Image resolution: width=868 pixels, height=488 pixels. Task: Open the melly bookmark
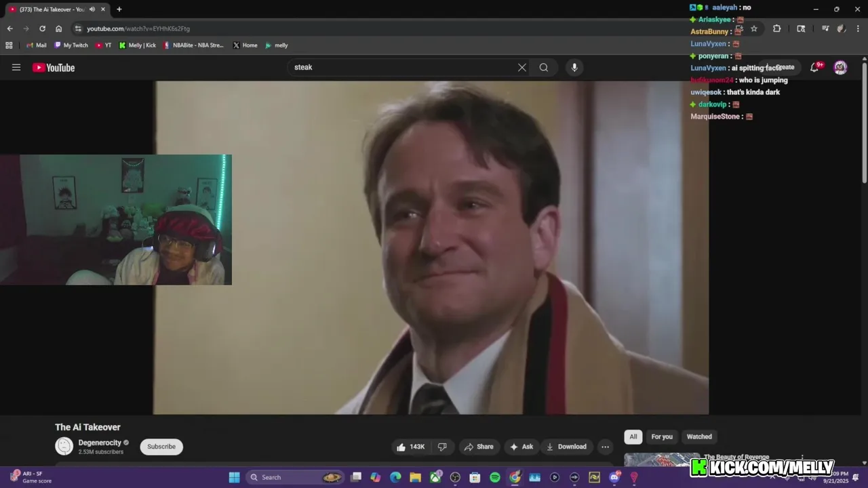coord(276,45)
